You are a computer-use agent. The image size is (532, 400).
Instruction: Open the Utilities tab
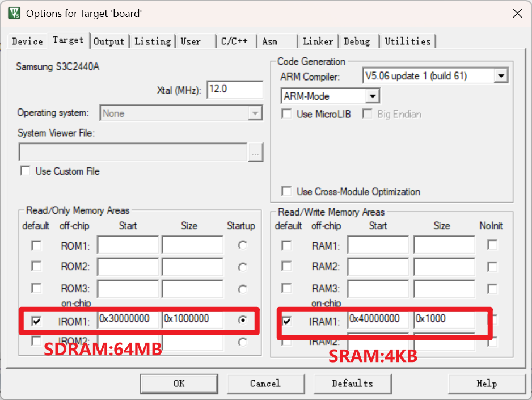pos(408,41)
